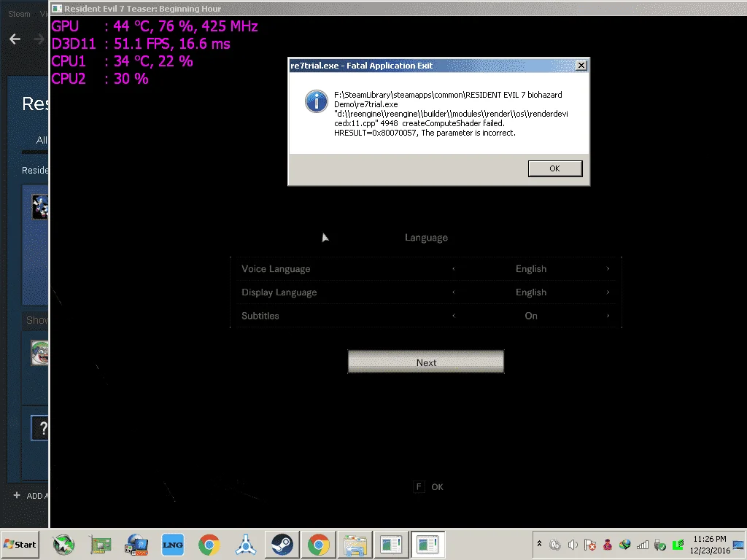
Task: Switch to Steam from the taskbar
Action: click(x=282, y=545)
